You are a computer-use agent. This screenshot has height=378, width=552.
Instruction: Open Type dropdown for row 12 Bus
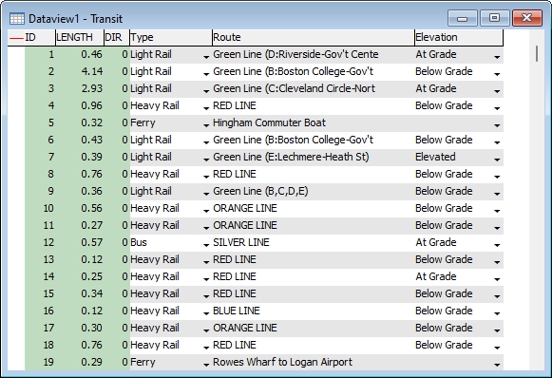(x=206, y=245)
